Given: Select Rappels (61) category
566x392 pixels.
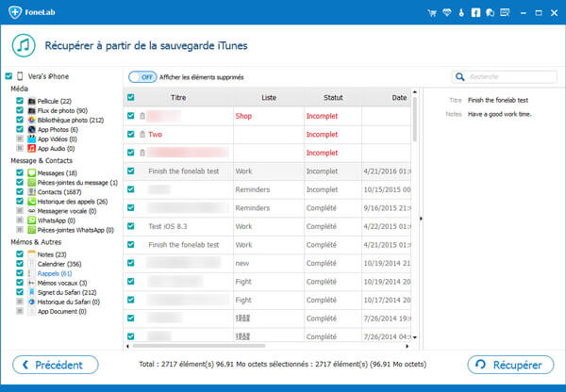Looking at the screenshot, I should click(x=55, y=273).
